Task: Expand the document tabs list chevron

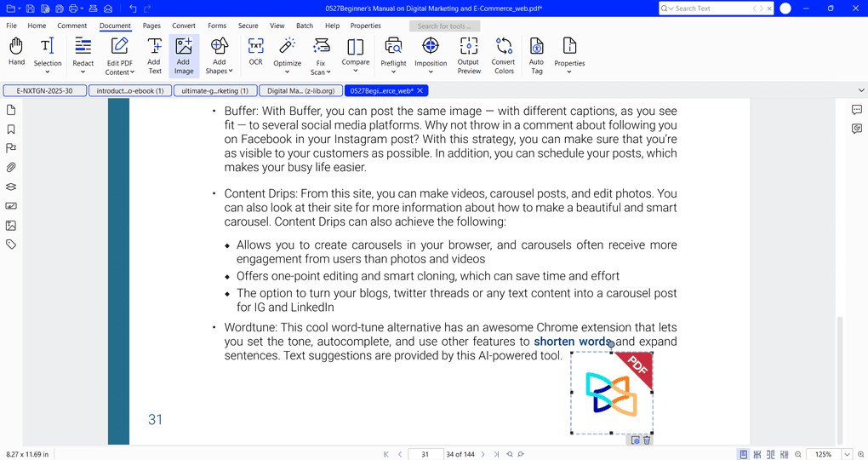Action: click(x=861, y=90)
